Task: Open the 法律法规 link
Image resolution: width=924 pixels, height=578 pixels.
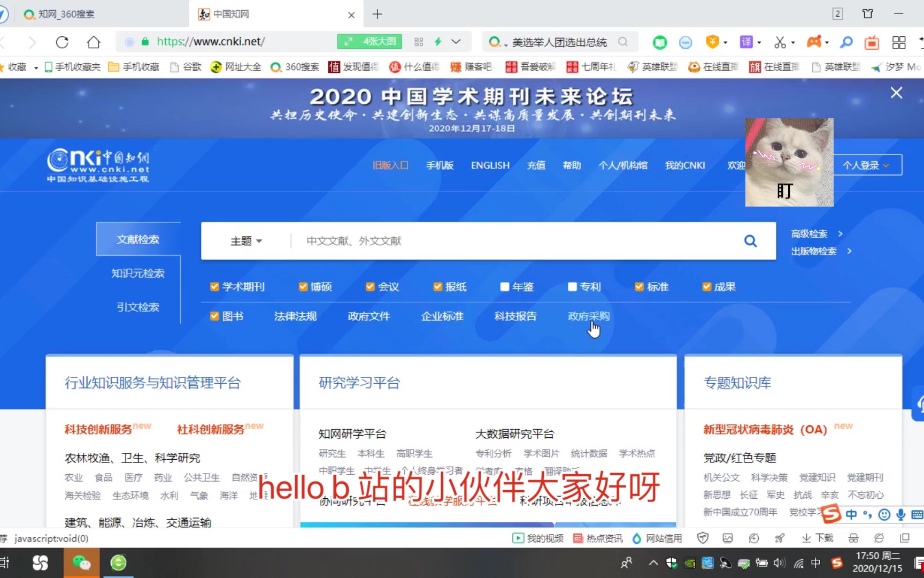Action: tap(295, 316)
